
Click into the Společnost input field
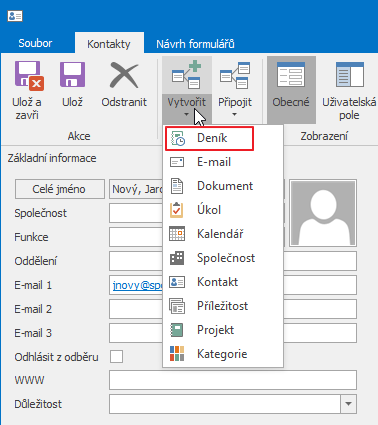[136, 213]
